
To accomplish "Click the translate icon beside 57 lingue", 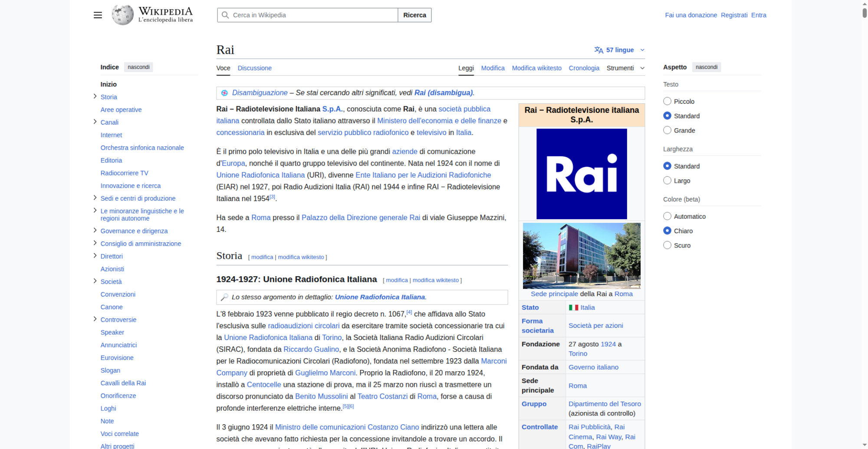I will pyautogui.click(x=598, y=50).
